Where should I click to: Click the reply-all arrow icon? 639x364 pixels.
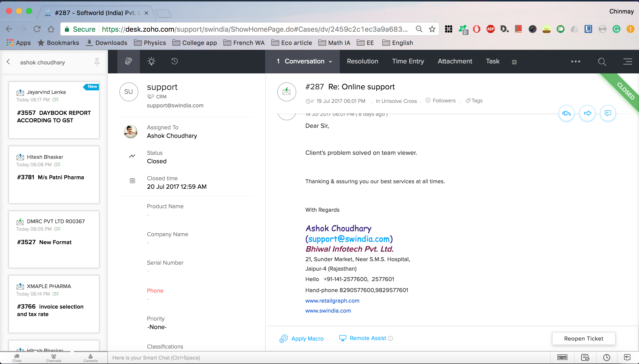(x=566, y=113)
